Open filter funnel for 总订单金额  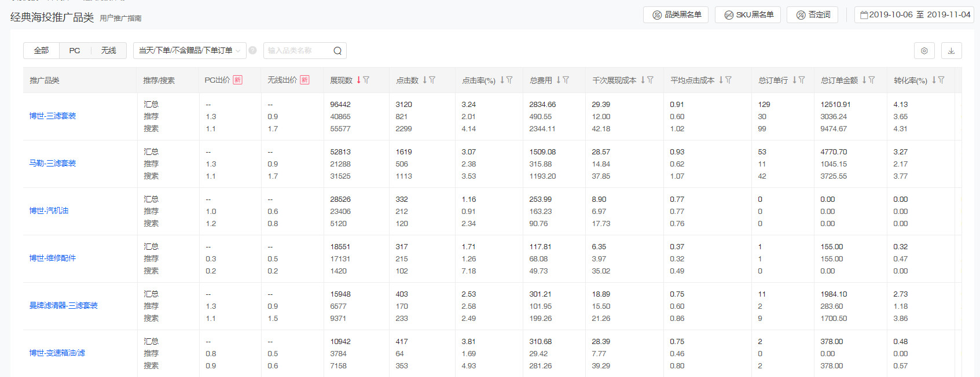click(872, 80)
